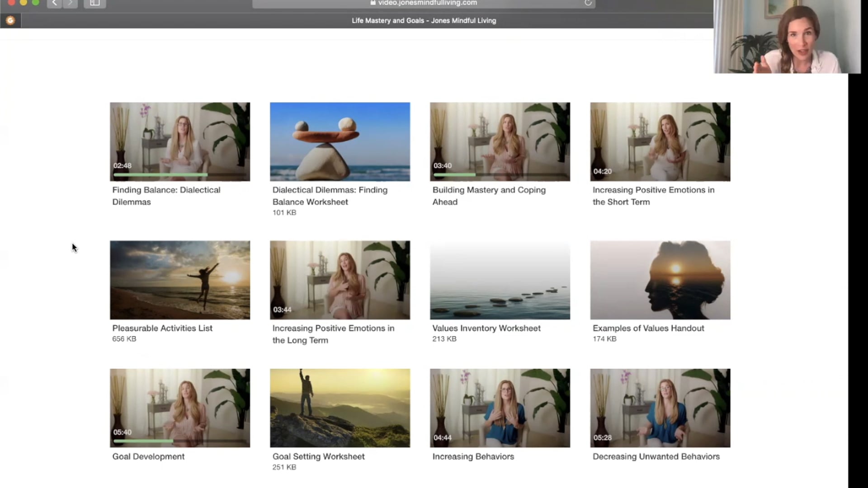Toggle the Safari sidebar button
868x488 pixels.
tap(94, 3)
